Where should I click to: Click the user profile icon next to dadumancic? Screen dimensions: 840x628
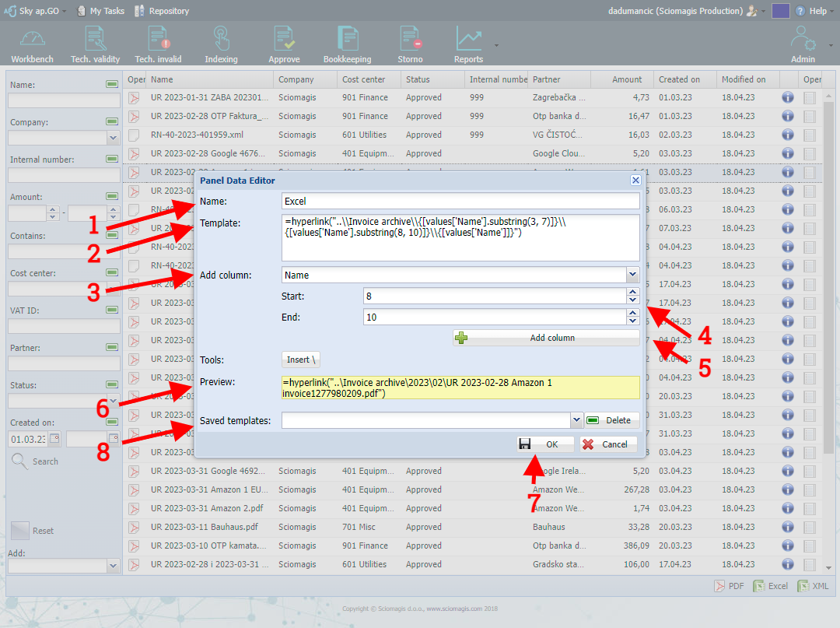pyautogui.click(x=752, y=11)
